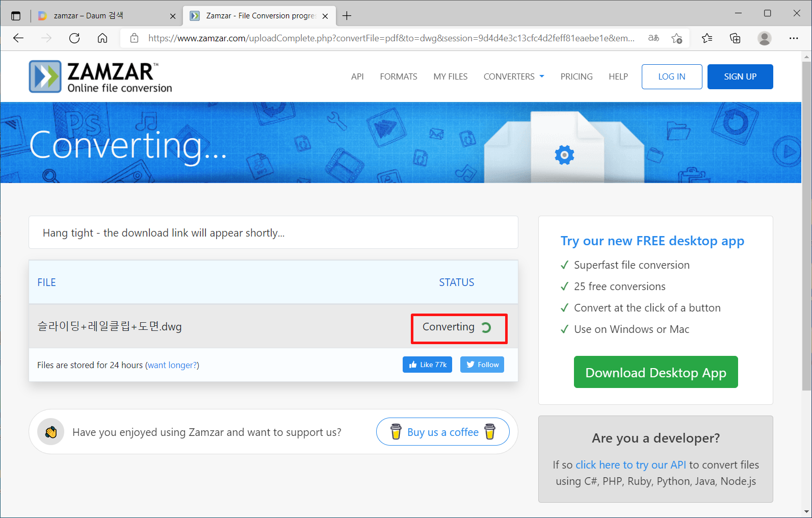Image resolution: width=812 pixels, height=518 pixels.
Task: Click the file name 슬라이딩+레일클립+도면.dwg
Action: 110,326
